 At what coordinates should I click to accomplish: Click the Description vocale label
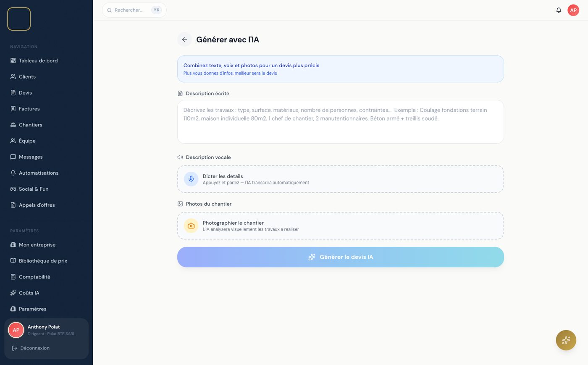pyautogui.click(x=208, y=157)
